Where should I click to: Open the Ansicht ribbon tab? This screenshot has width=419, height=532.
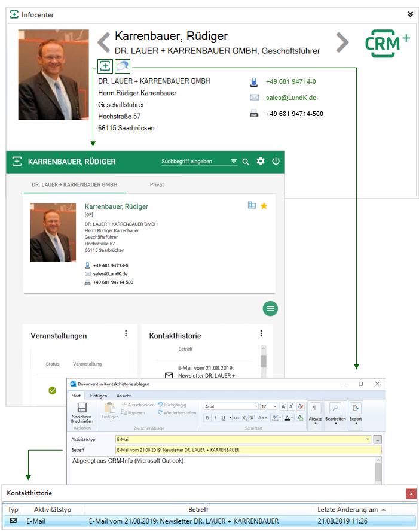(x=124, y=396)
